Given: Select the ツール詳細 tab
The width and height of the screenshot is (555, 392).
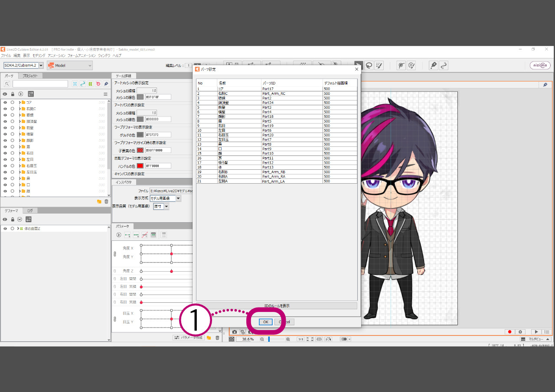Looking at the screenshot, I should coord(124,76).
